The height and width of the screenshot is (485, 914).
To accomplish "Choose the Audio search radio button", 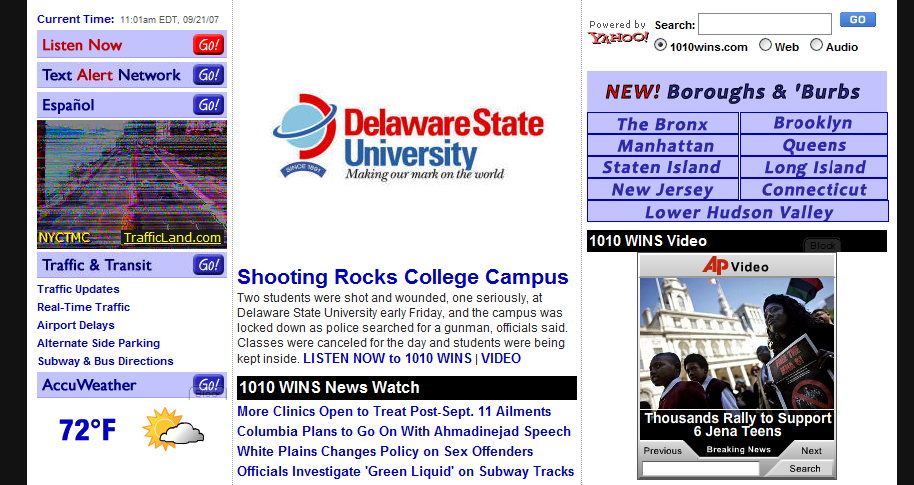I will [x=816, y=45].
